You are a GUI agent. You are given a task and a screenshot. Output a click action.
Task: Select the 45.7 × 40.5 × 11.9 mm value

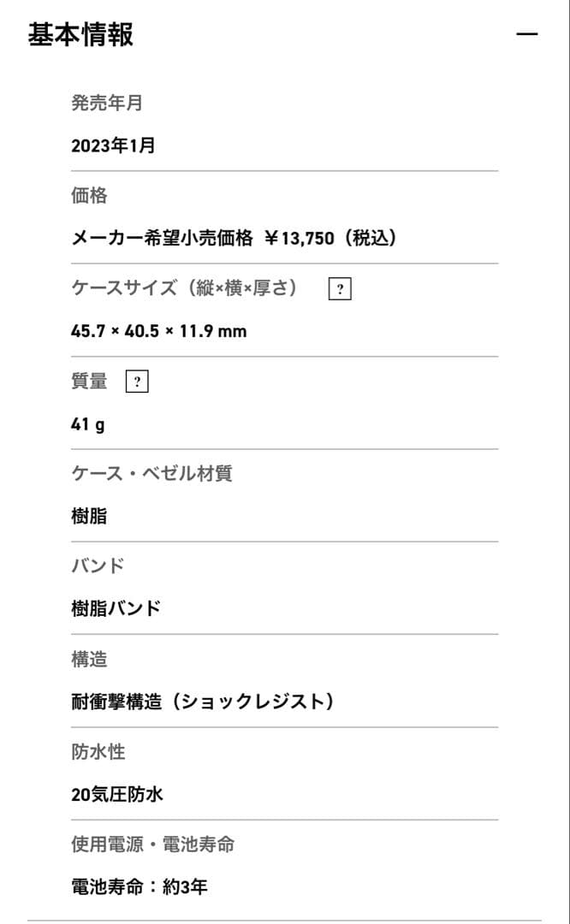coord(158,331)
